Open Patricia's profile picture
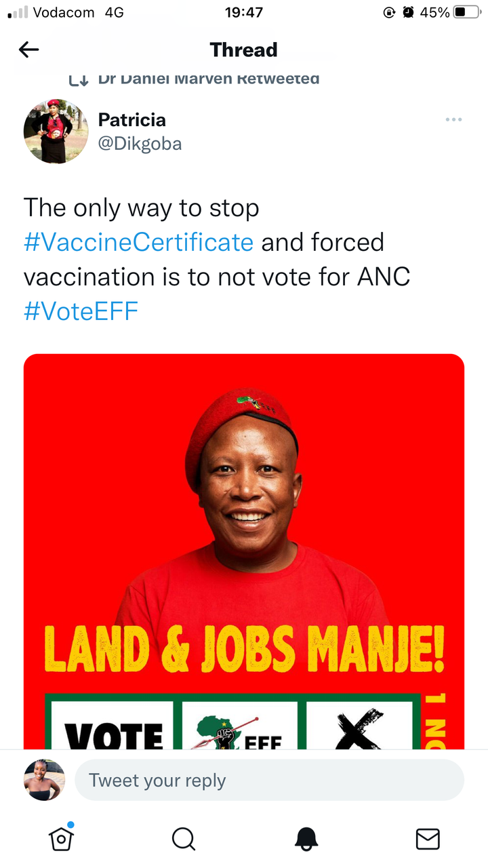Viewport: 488px width, 868px height. (x=56, y=132)
